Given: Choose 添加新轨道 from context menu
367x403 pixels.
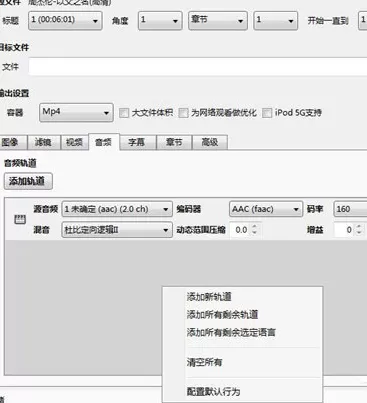Looking at the screenshot, I should [x=242, y=297].
